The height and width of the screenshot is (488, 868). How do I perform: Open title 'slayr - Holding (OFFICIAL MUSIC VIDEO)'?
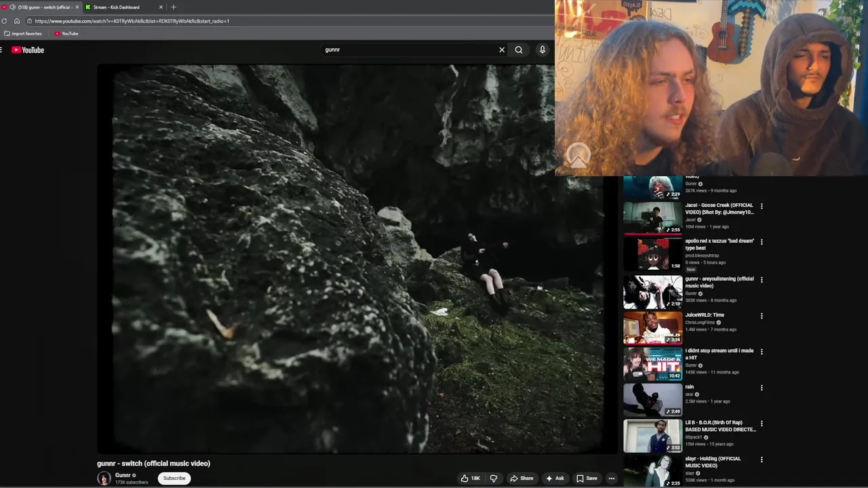point(713,462)
